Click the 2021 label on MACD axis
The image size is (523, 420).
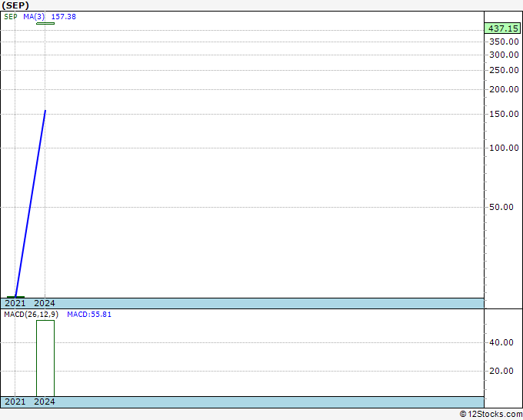15,402
